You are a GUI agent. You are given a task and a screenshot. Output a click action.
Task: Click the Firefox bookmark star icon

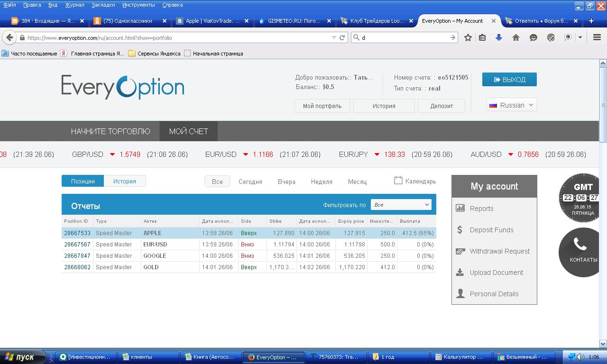click(468, 37)
